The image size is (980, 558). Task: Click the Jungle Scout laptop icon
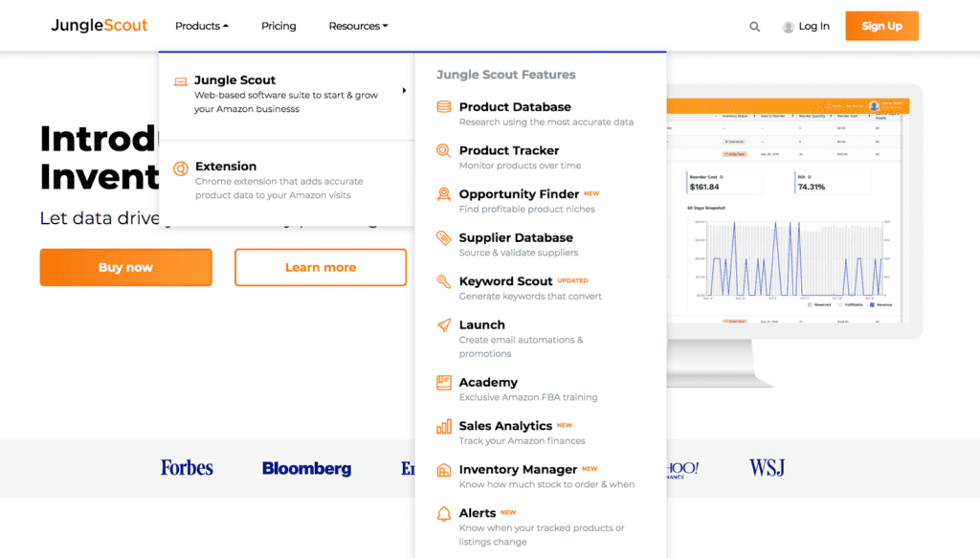tap(181, 81)
